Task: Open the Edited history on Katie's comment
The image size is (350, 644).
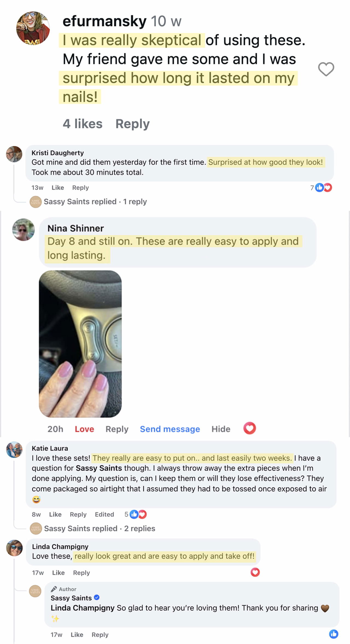Action: click(104, 514)
